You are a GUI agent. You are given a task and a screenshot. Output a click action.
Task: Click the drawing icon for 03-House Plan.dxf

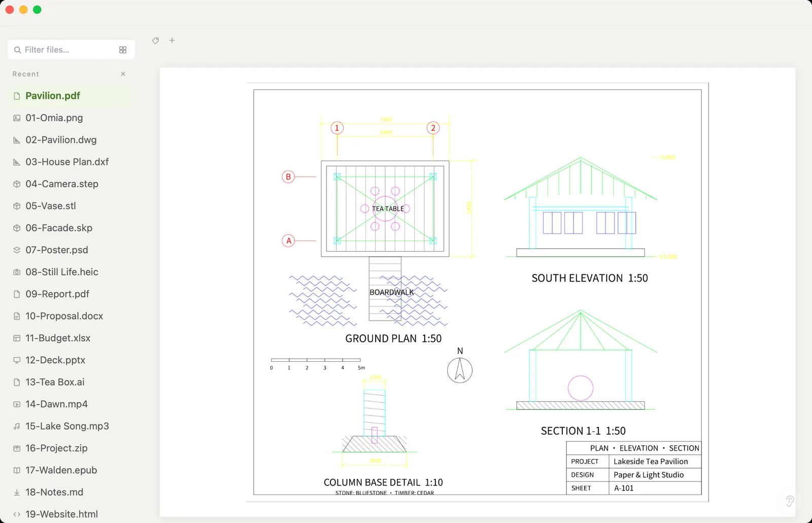pyautogui.click(x=17, y=162)
